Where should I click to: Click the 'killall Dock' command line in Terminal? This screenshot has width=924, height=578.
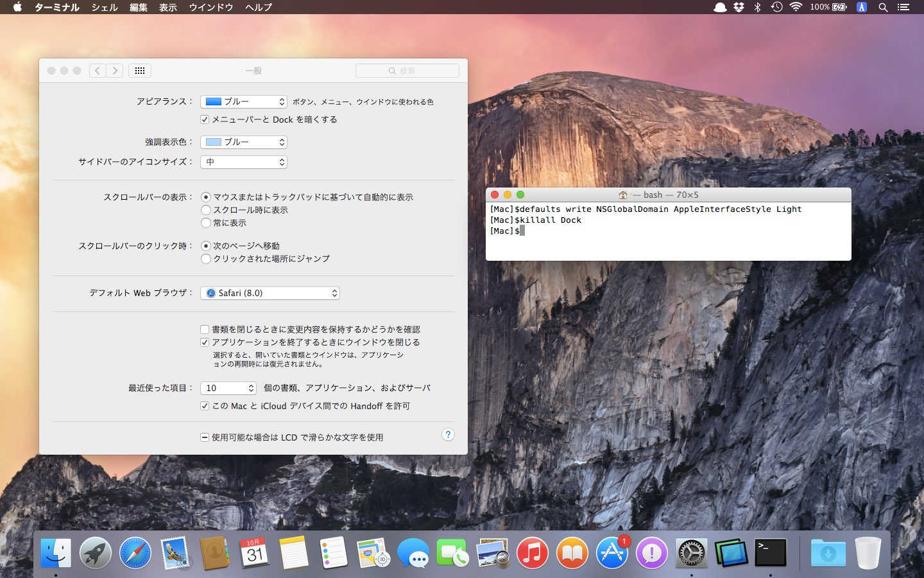[535, 220]
